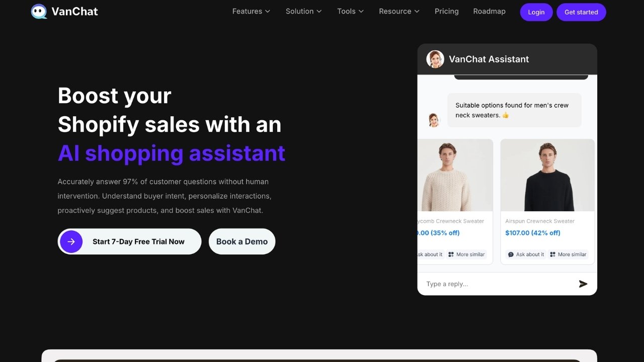Click the 'ycomb Crewneck Sweater' product name
Screen dimensions: 644x362
[451, 221]
